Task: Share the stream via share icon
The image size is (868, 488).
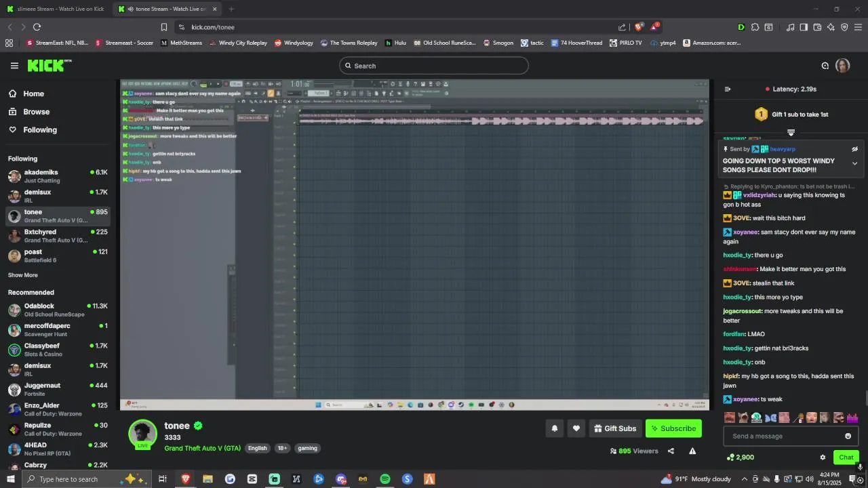Action: (x=671, y=451)
